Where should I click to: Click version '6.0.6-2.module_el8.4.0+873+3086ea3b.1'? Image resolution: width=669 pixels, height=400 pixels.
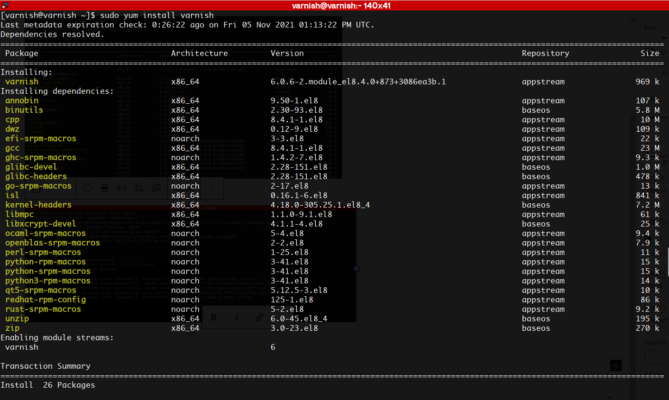tap(358, 81)
